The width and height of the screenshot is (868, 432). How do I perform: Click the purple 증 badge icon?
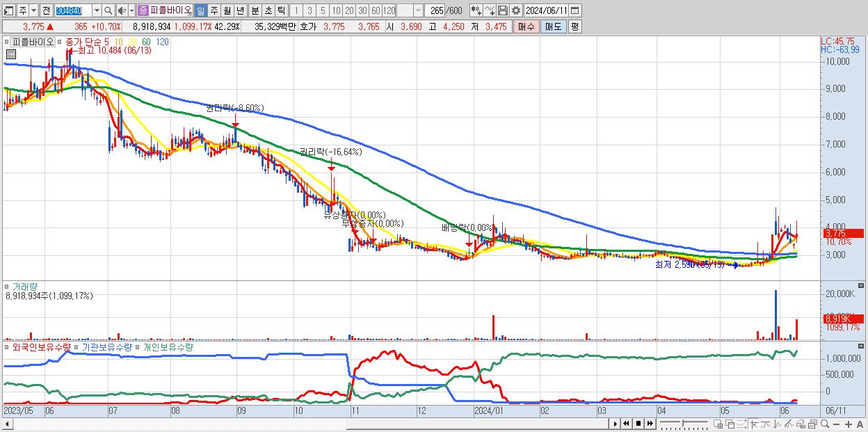(x=143, y=10)
